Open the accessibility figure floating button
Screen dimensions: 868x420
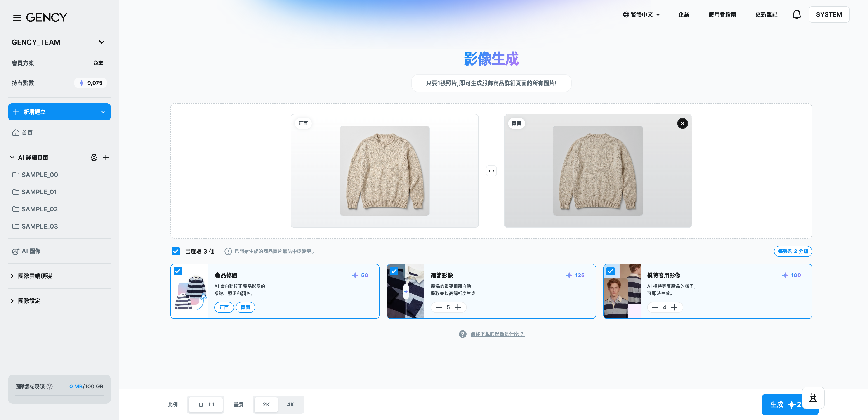(x=813, y=398)
